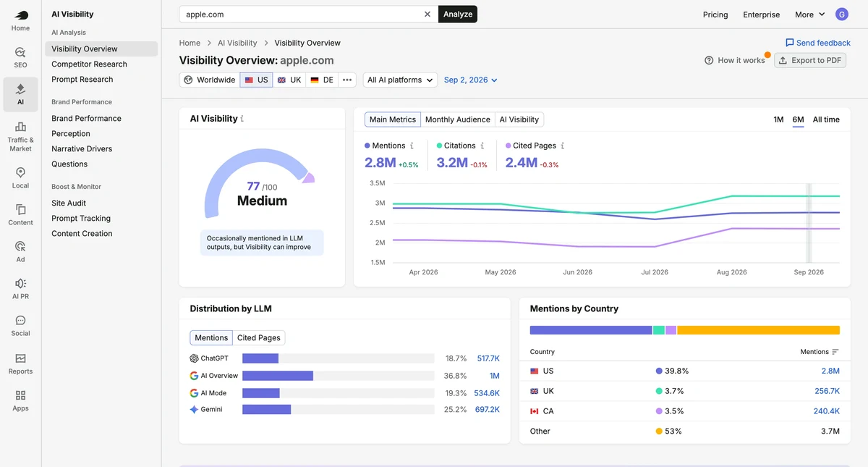This screenshot has width=868, height=467.
Task: Open the All AI platforms dropdown
Action: click(x=400, y=80)
